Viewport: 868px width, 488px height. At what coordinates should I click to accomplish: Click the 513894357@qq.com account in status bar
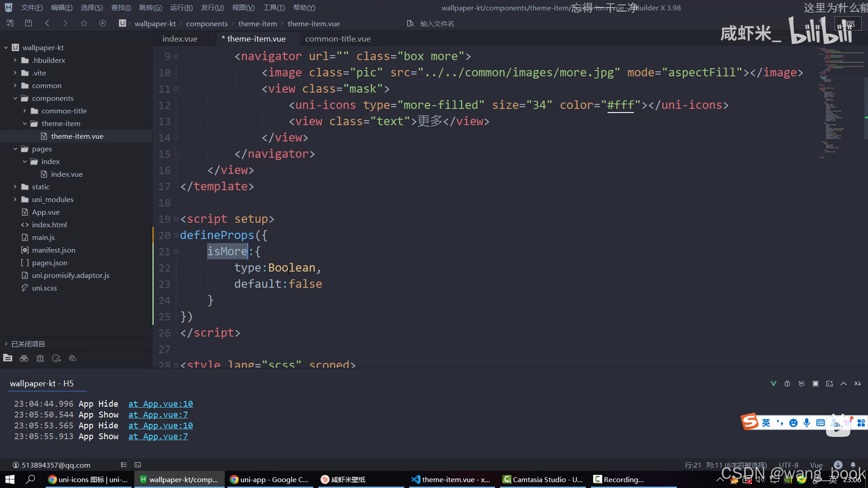(x=52, y=465)
